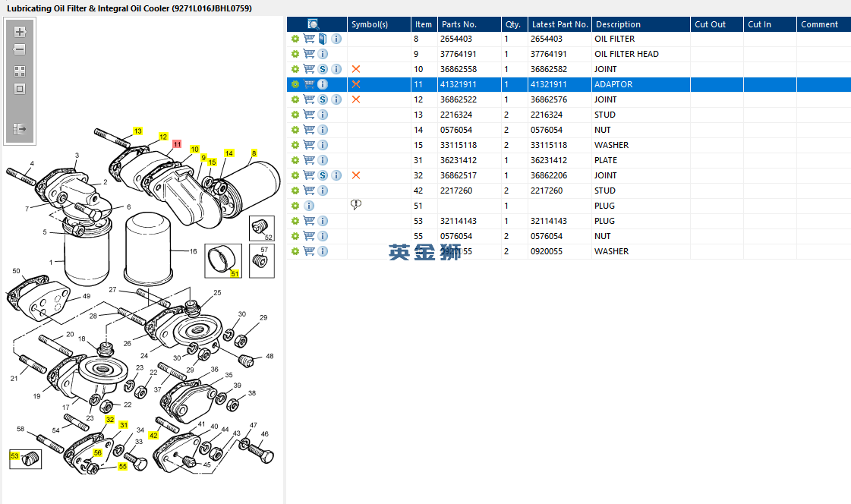Select callout 53 on the diagram
The width and height of the screenshot is (851, 504).
[x=14, y=455]
